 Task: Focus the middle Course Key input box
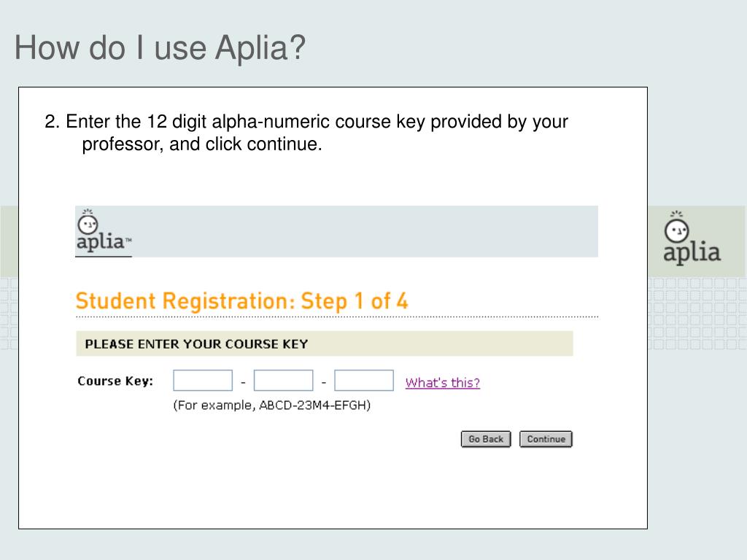[x=284, y=381]
